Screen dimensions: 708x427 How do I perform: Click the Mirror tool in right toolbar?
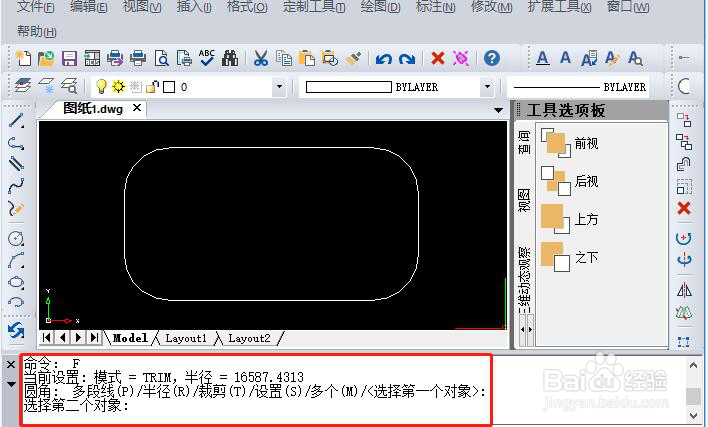point(684,290)
